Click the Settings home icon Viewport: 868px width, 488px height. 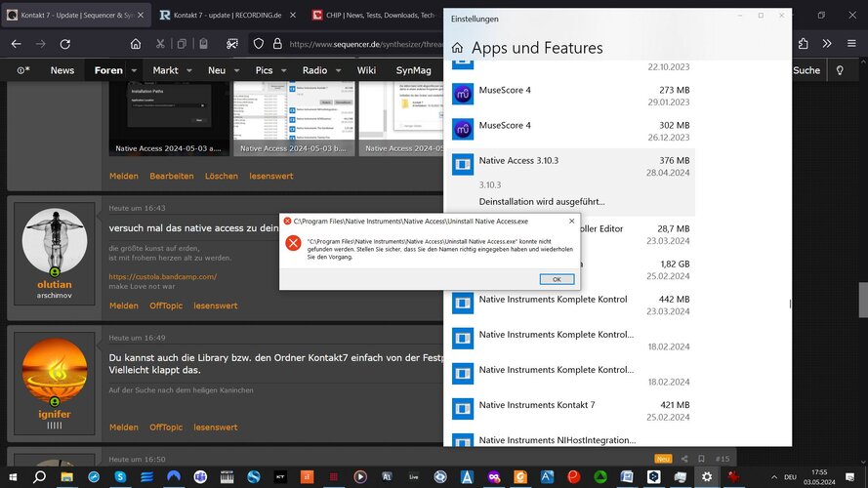tap(457, 48)
